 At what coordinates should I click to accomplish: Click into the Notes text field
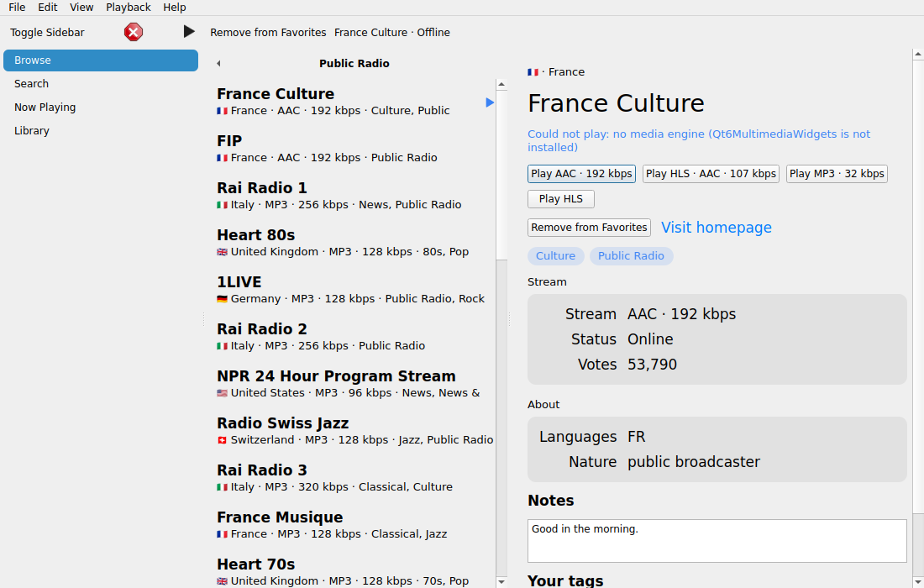coord(717,541)
